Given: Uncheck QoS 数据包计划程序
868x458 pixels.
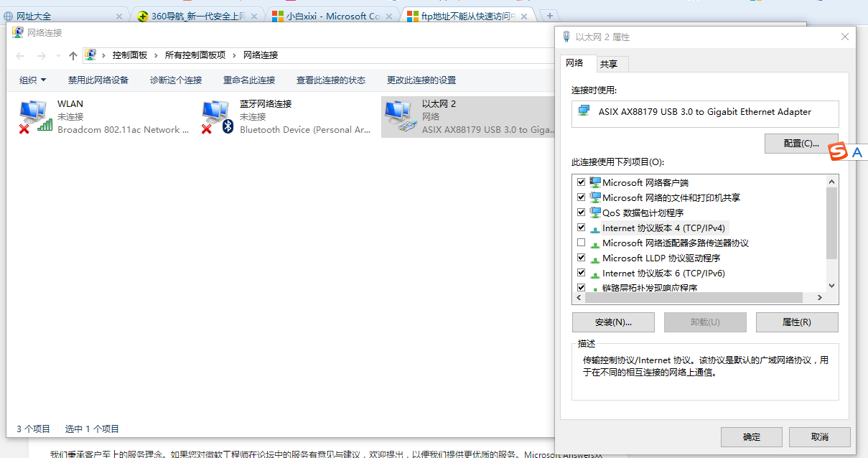Looking at the screenshot, I should (x=580, y=212).
